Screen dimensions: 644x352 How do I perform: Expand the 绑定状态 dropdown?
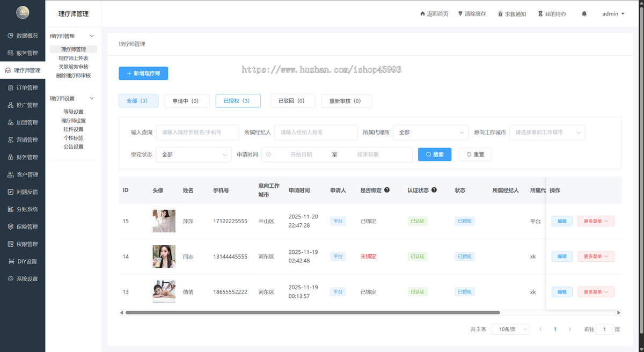pos(194,155)
